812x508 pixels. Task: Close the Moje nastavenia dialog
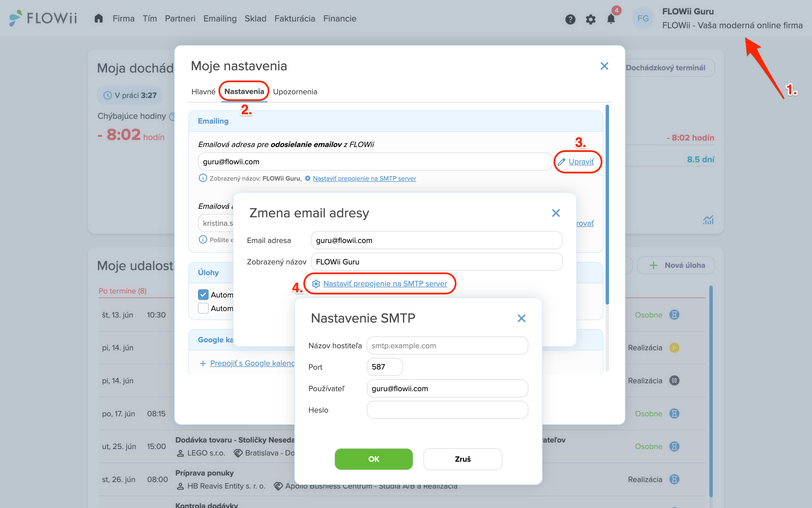click(x=604, y=66)
